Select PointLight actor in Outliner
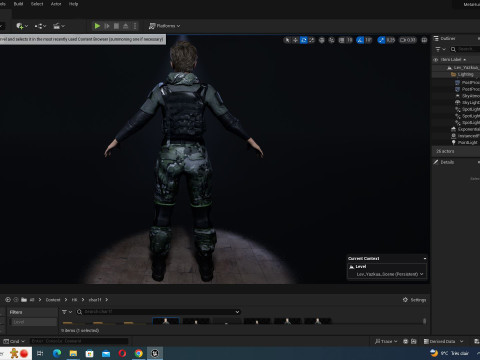This screenshot has width=480, height=360. click(465, 143)
